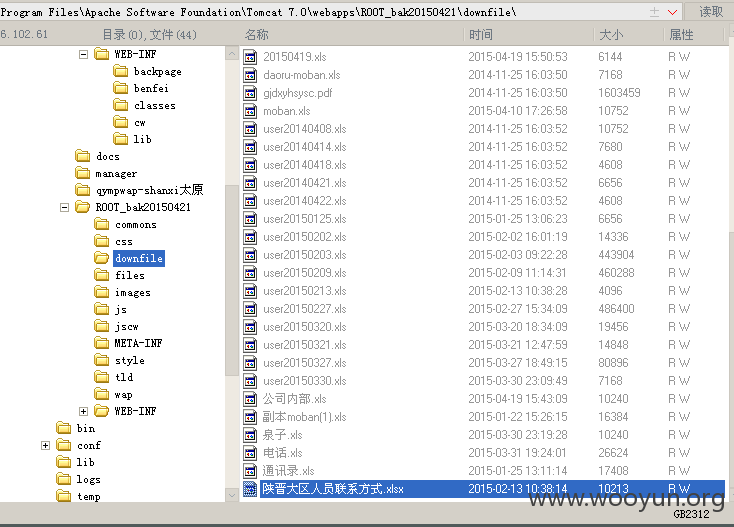
Task: Select the images folder icon
Action: [102, 292]
